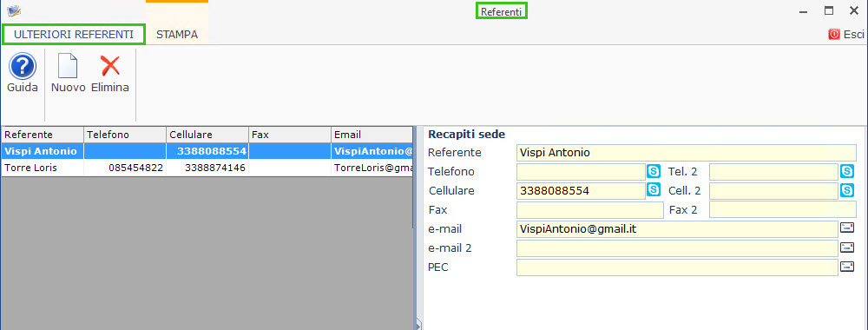Focus the Cell. 2 input field

point(774,191)
